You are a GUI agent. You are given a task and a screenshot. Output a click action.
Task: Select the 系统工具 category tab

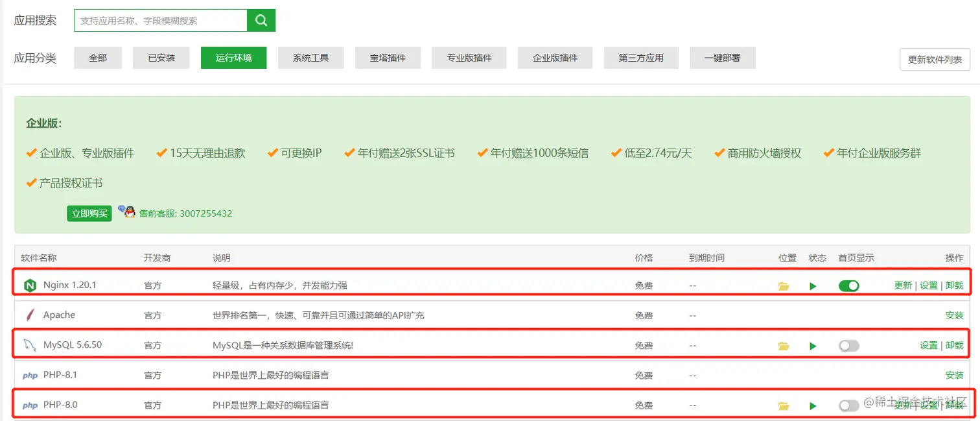click(310, 58)
